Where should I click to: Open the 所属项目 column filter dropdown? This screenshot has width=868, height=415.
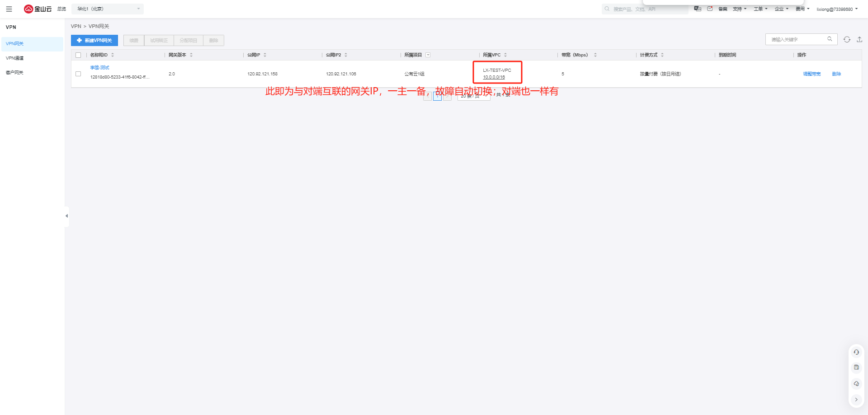[x=428, y=55]
